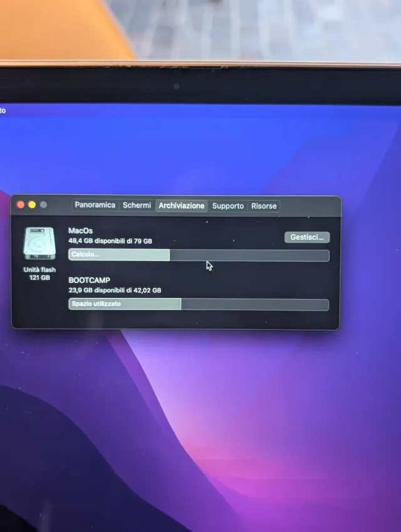The height and width of the screenshot is (532, 401).
Task: Click the MacOs storage usage bar
Action: click(x=199, y=255)
